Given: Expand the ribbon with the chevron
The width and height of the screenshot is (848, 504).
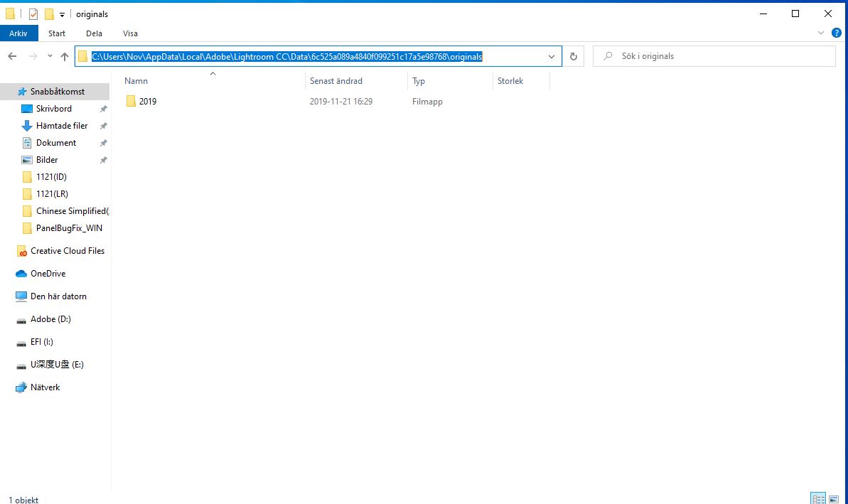Looking at the screenshot, I should click(x=820, y=33).
